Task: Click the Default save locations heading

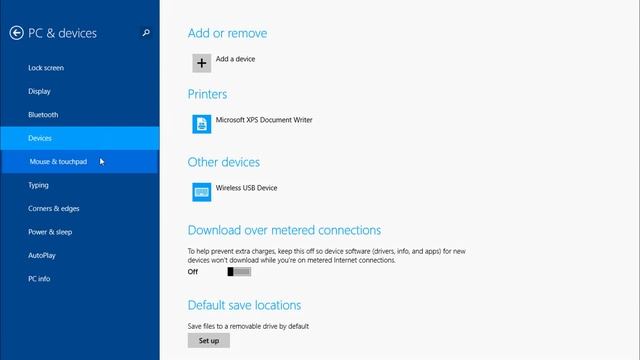Action: (244, 305)
